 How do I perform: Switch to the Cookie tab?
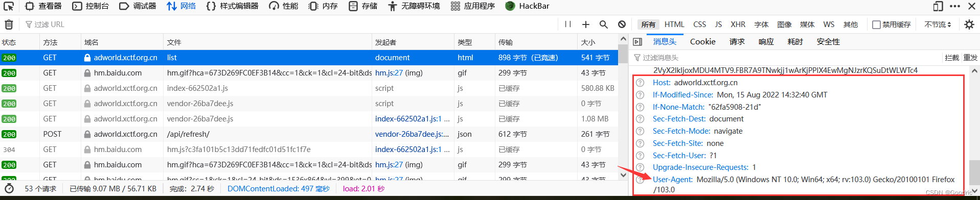tap(702, 42)
